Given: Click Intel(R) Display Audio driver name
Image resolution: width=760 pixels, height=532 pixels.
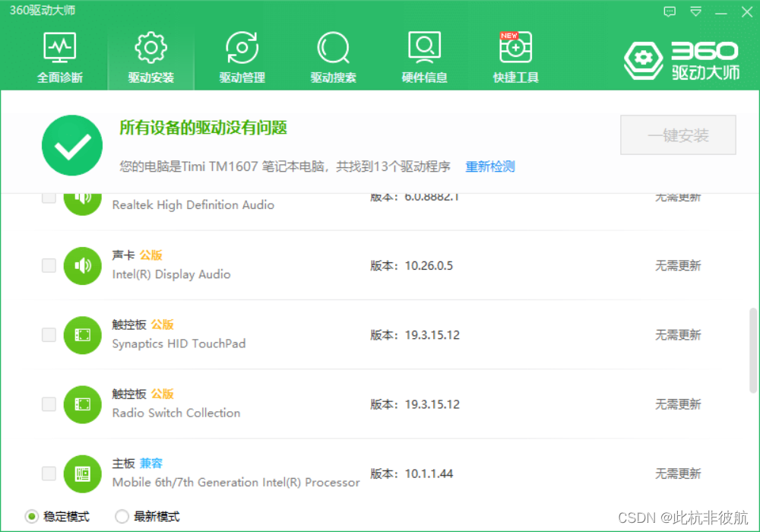Looking at the screenshot, I should click(171, 274).
